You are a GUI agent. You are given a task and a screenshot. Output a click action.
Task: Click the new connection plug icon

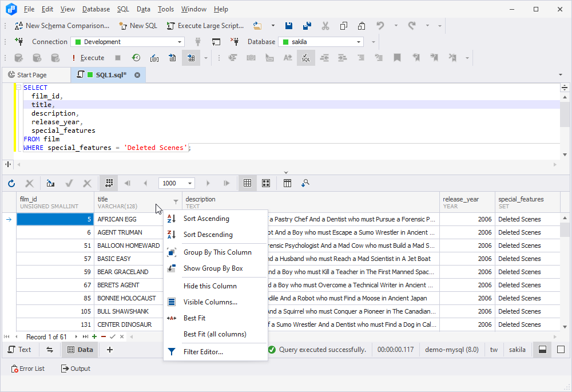tap(19, 42)
